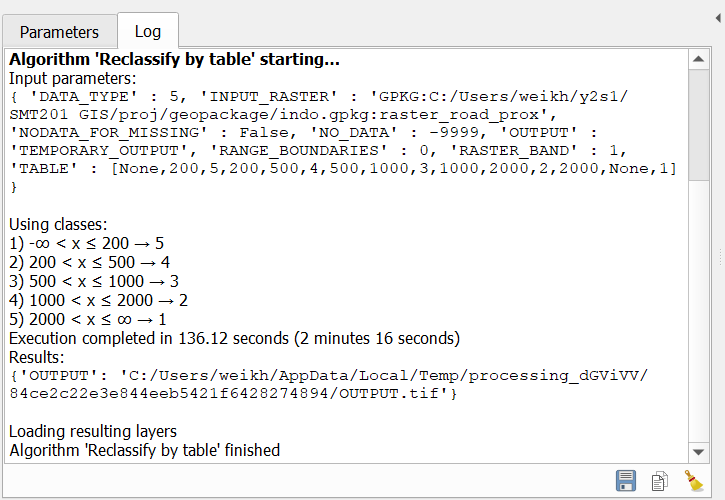Copy the log to clipboard
The image size is (725, 500).
click(659, 481)
